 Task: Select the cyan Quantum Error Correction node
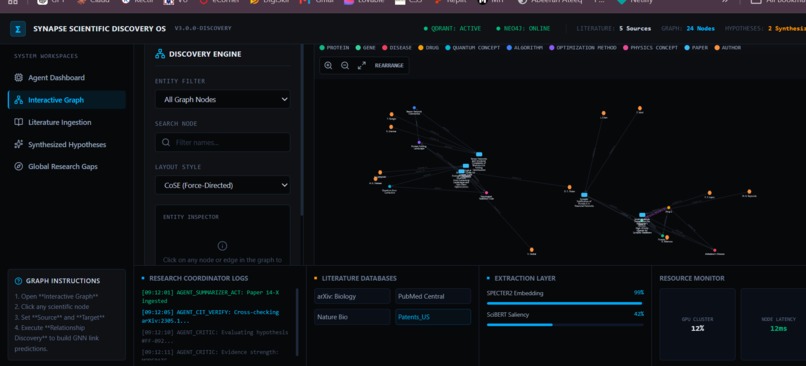(390, 187)
